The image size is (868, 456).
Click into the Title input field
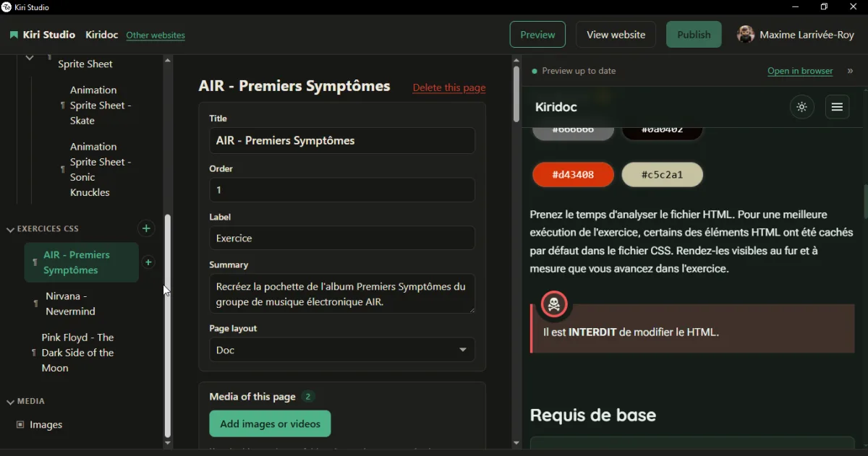click(x=342, y=141)
